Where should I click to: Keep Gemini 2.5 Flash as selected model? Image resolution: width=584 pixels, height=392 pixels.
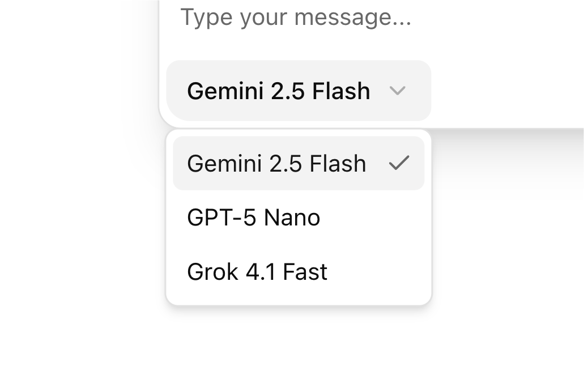pos(276,163)
